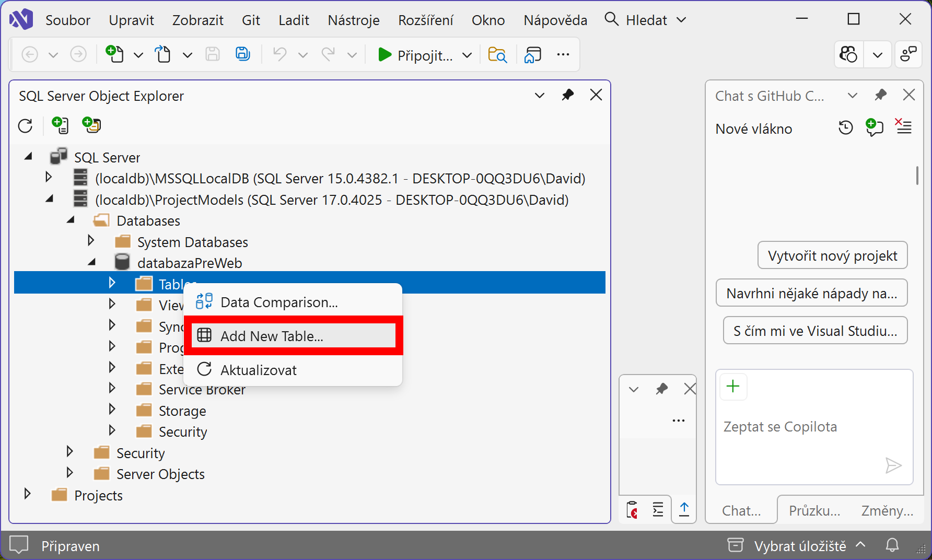Open the Připojit dropdown arrow
932x560 pixels.
pos(468,55)
